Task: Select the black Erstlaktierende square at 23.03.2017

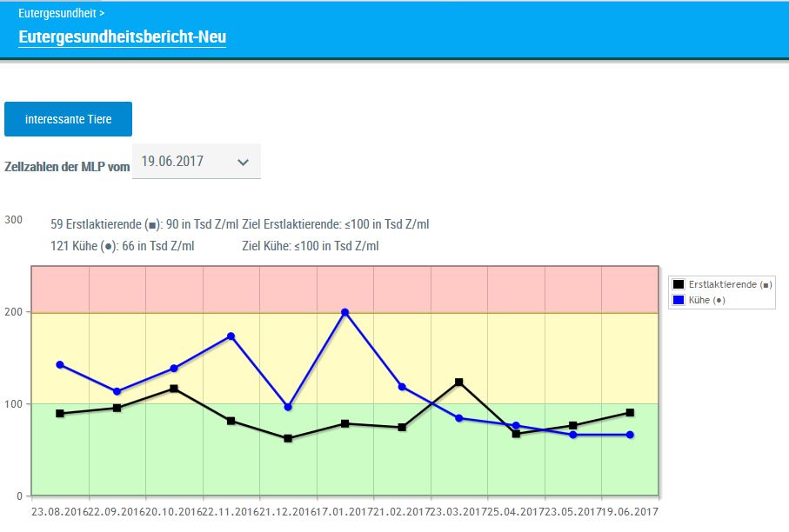Action: tap(459, 382)
